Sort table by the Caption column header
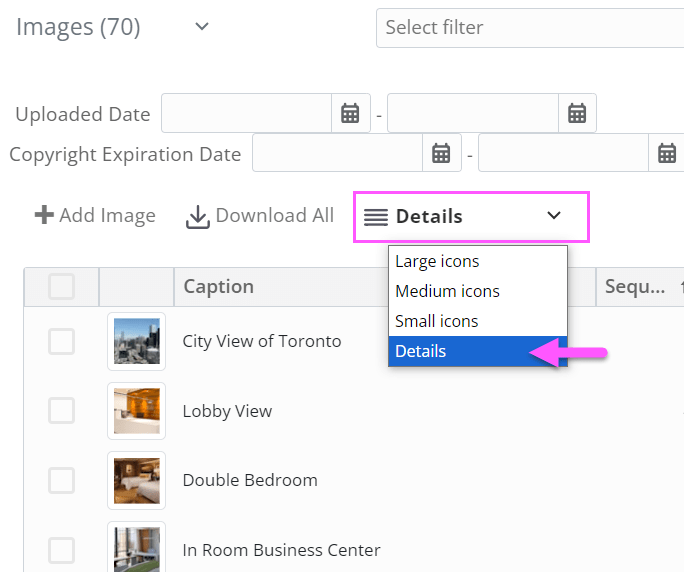The image size is (684, 572). (219, 287)
